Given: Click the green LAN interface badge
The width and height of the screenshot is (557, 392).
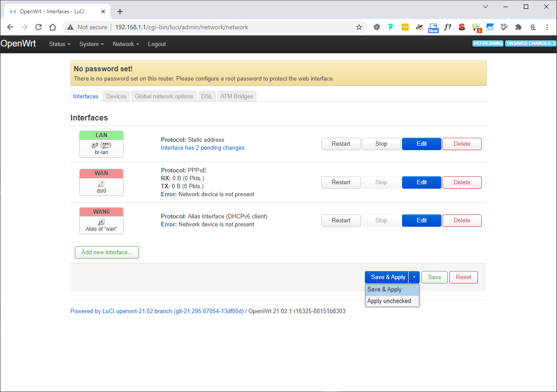Looking at the screenshot, I should [x=101, y=135].
